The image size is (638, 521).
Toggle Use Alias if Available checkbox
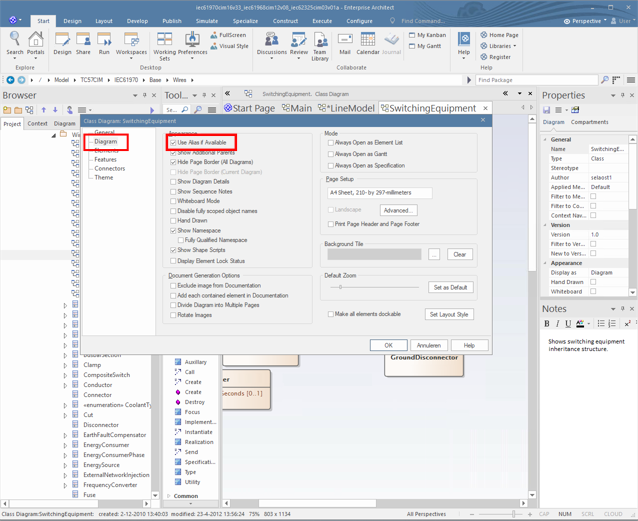pyautogui.click(x=173, y=143)
